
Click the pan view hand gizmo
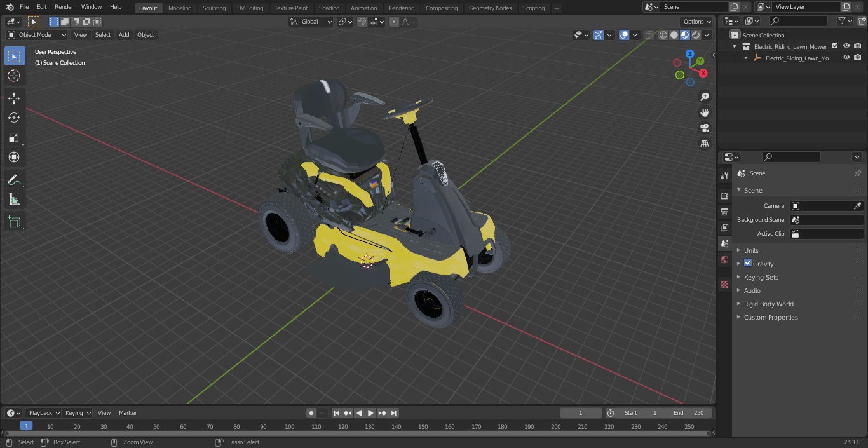pos(704,112)
